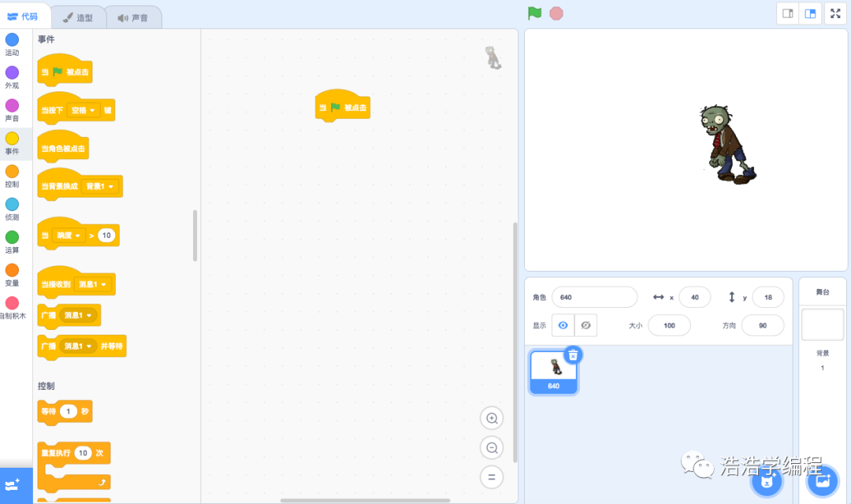
Task: Click the 1 field in 等待 block
Action: tap(68, 411)
